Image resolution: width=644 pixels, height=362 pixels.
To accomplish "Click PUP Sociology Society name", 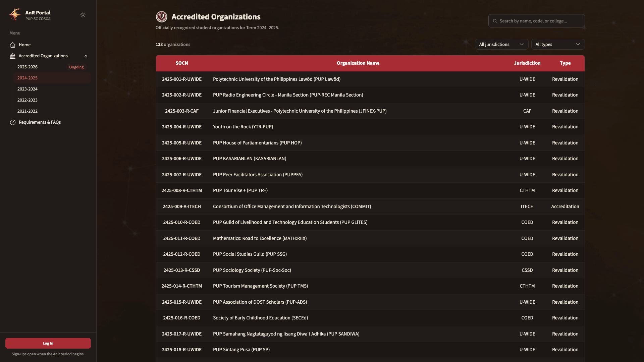I will (252, 270).
